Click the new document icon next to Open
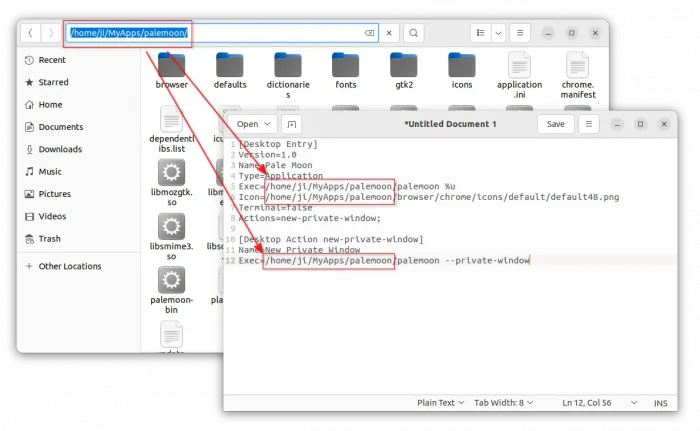 click(x=291, y=124)
